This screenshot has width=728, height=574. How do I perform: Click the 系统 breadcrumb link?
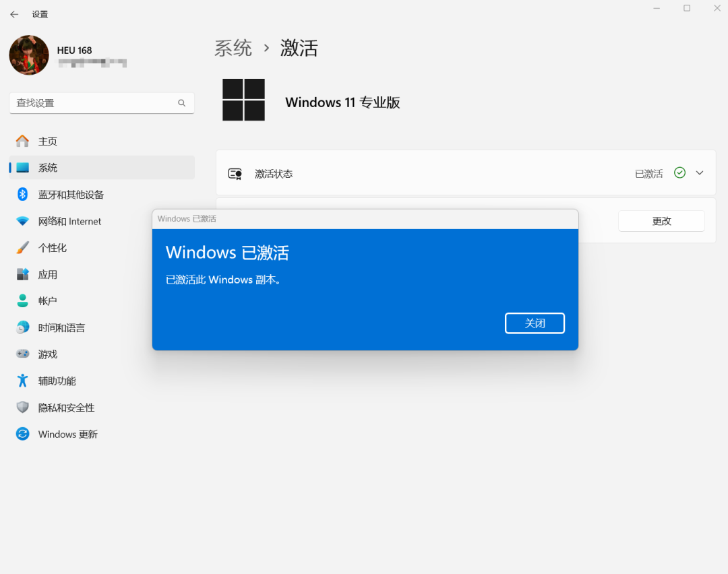(233, 49)
